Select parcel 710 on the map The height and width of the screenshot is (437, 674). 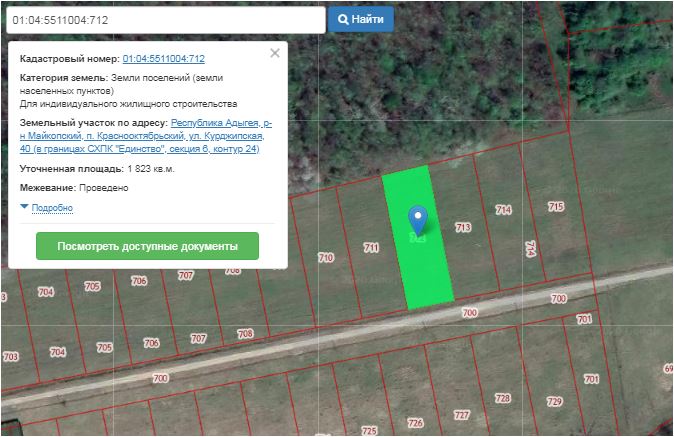tap(326, 258)
